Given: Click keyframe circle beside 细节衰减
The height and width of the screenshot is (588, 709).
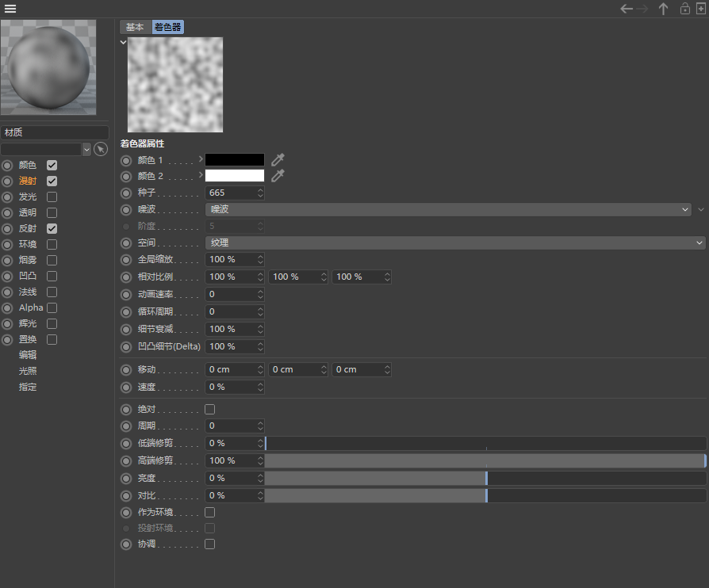Looking at the screenshot, I should pyautogui.click(x=126, y=330).
